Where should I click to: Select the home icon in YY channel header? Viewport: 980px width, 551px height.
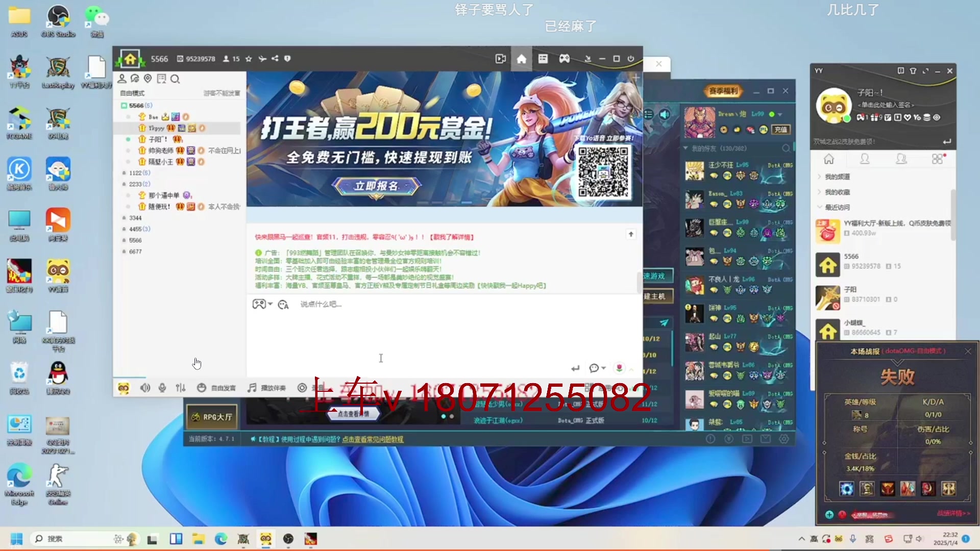[521, 59]
